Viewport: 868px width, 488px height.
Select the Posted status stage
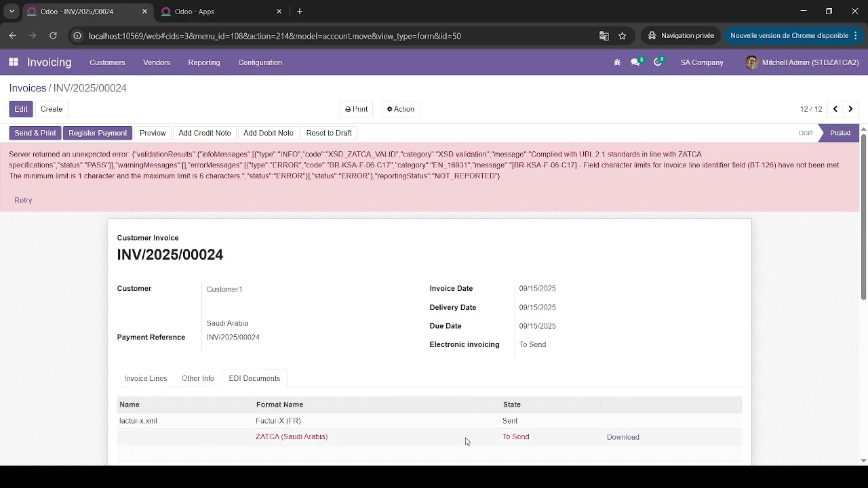coord(840,133)
